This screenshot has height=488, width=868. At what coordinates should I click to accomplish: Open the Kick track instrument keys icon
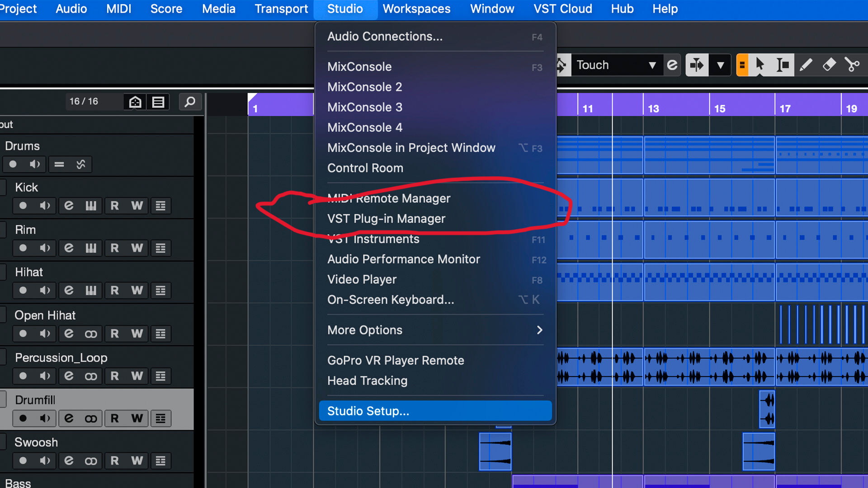tap(91, 206)
